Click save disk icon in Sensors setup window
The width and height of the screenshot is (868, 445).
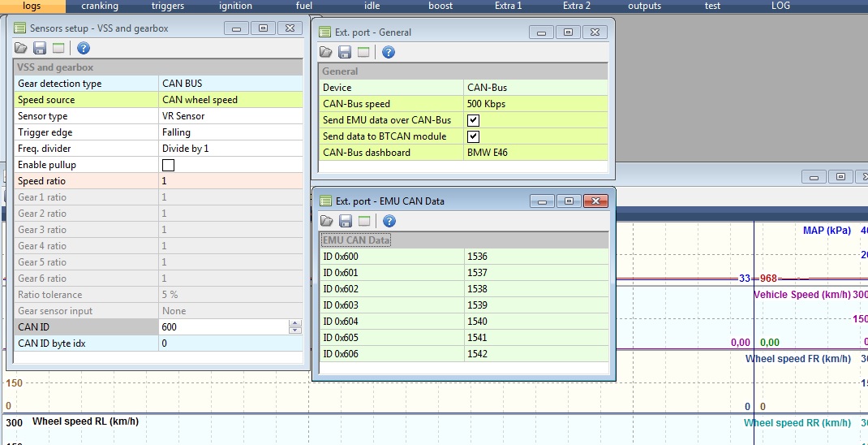tap(40, 49)
